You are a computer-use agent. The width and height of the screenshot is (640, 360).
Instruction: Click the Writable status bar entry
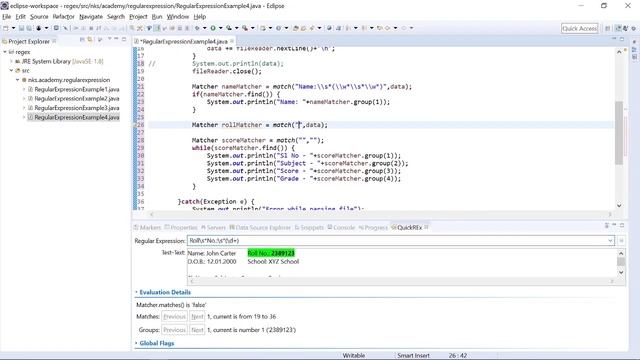(x=354, y=356)
